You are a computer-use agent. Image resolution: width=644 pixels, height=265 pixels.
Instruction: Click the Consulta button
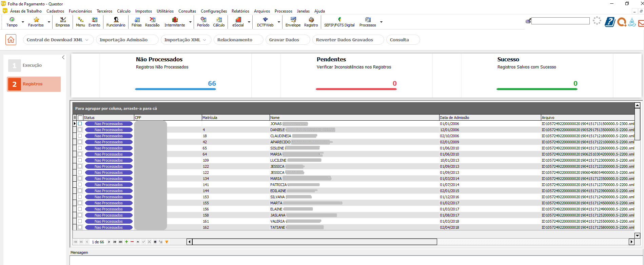coord(403,40)
